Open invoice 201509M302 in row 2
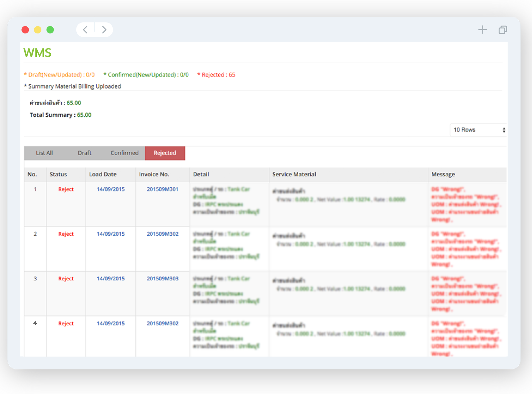The width and height of the screenshot is (532, 394). (163, 234)
